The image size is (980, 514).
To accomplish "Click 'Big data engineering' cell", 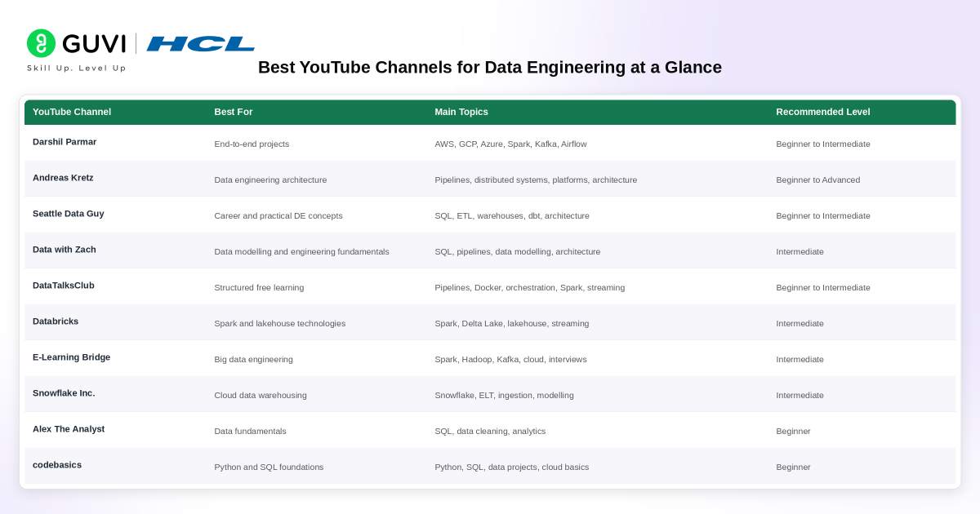I will [253, 360].
